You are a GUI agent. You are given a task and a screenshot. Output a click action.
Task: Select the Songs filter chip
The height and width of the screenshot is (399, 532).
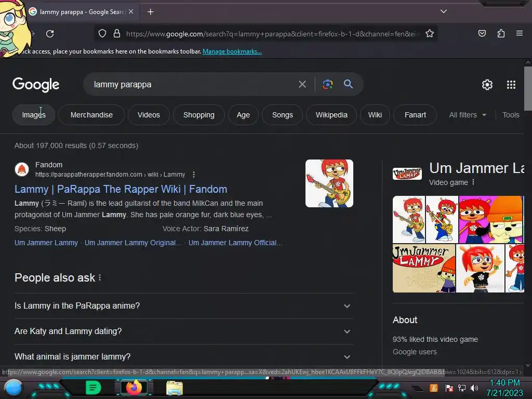tap(282, 115)
